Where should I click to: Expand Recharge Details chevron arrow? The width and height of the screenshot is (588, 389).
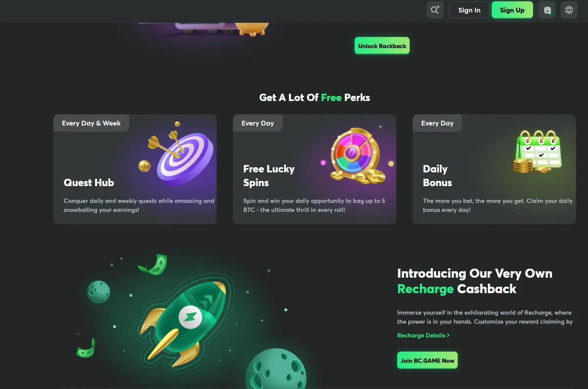tap(448, 335)
